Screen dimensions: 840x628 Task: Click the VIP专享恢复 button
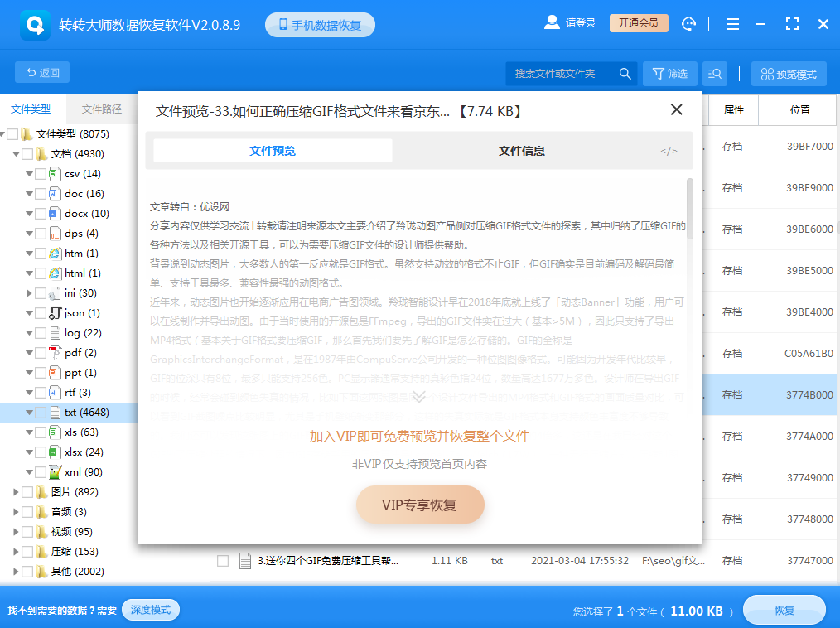click(420, 505)
